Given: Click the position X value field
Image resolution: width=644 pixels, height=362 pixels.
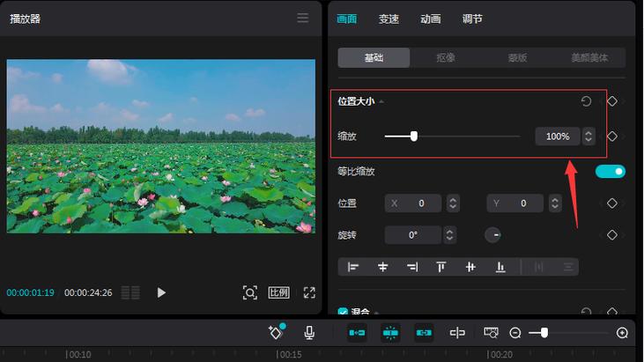Looking at the screenshot, I should (x=413, y=203).
